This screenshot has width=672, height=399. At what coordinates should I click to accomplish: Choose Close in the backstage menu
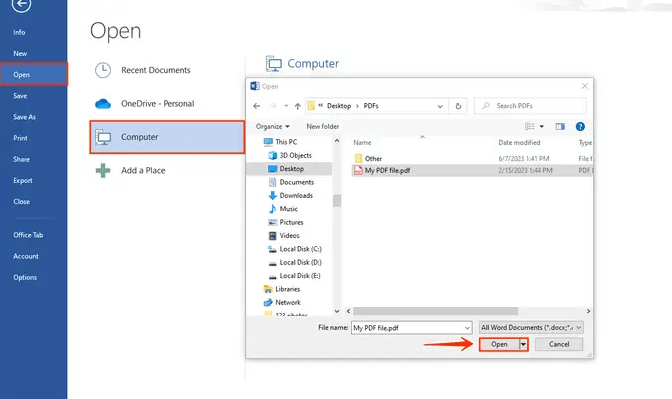pyautogui.click(x=21, y=201)
